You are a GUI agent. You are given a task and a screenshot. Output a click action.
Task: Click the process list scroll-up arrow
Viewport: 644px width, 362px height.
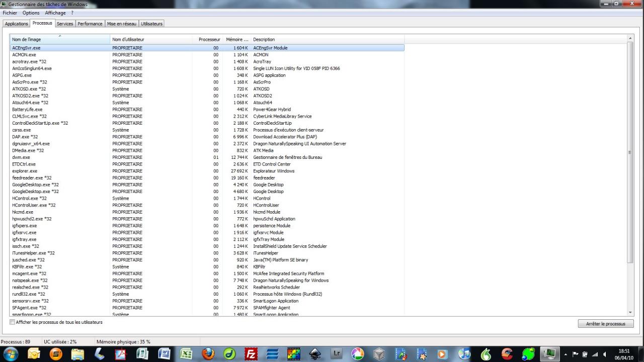(x=630, y=38)
